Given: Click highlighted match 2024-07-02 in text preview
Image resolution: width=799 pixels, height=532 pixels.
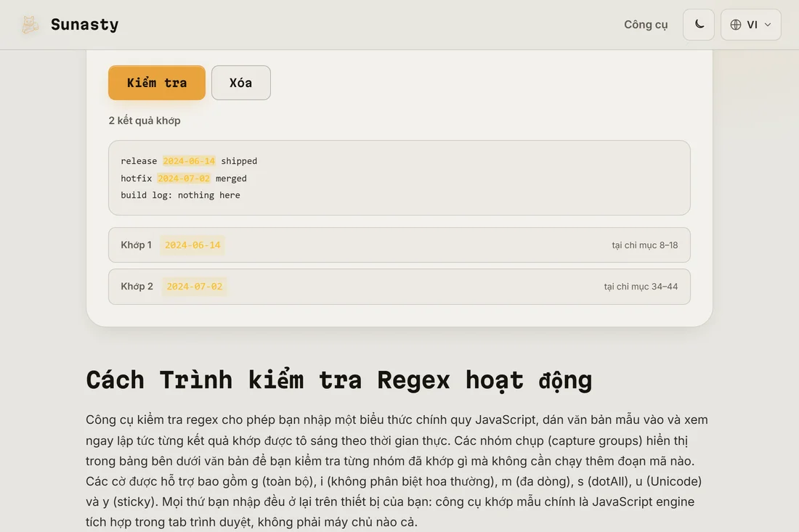Looking at the screenshot, I should (184, 179).
